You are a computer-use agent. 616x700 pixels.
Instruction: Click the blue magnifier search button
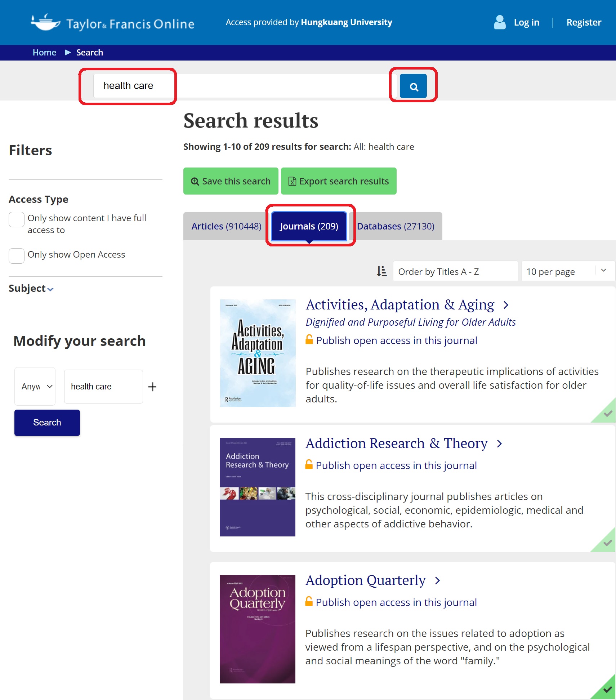(413, 86)
